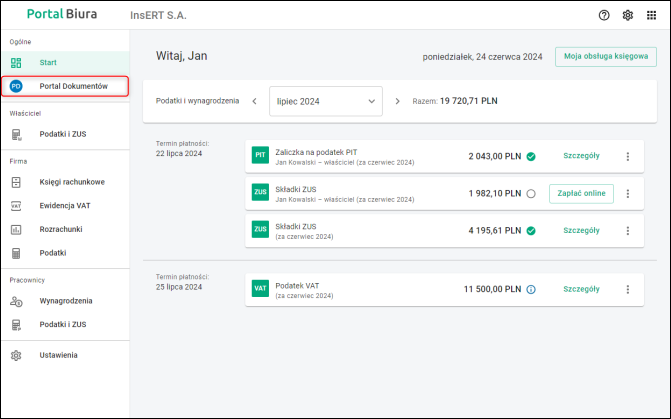Toggle the unpaid circle beside 1 982,10 PLN

point(531,194)
